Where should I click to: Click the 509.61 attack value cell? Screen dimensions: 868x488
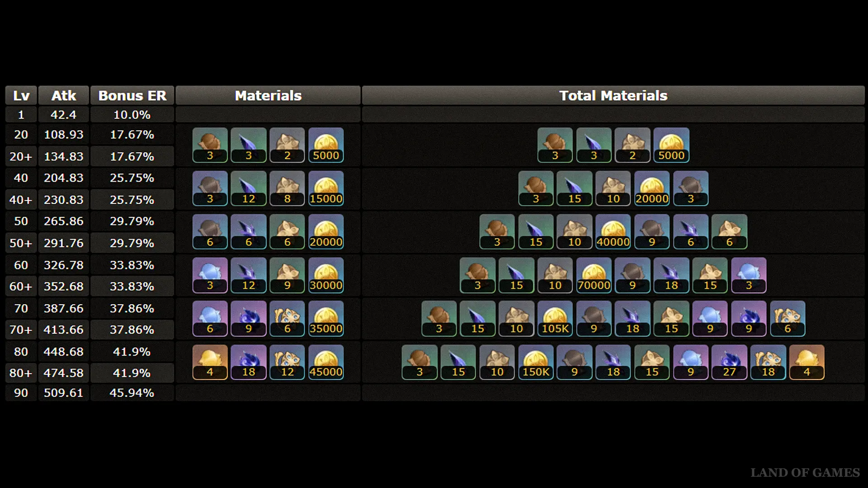64,393
